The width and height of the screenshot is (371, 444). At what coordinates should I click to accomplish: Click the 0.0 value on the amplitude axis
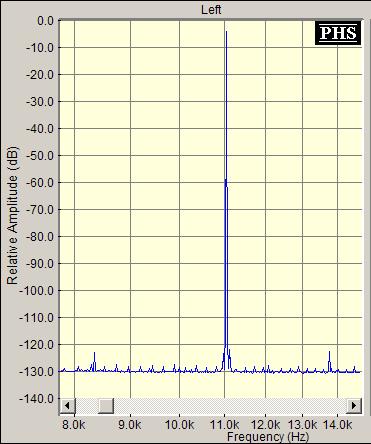[45, 21]
